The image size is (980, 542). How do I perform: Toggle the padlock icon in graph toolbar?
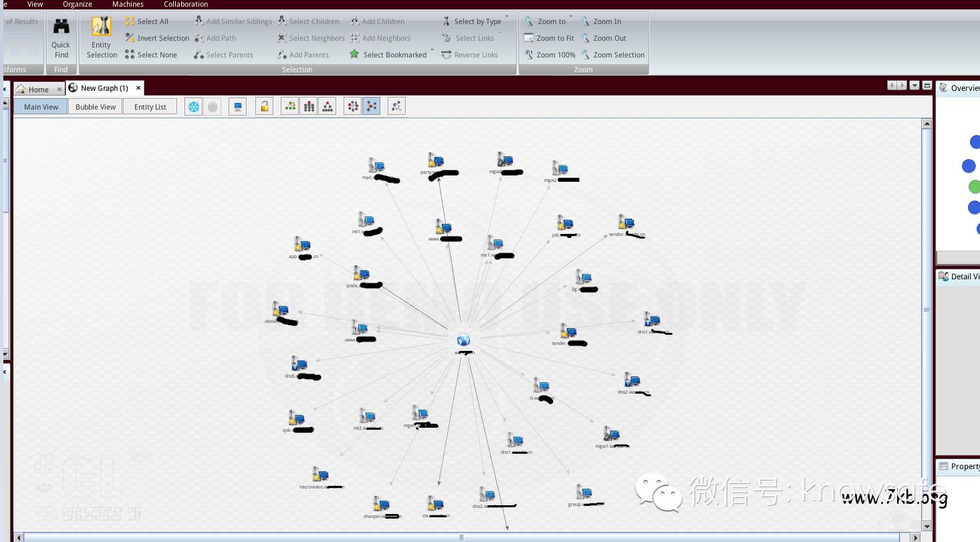(264, 106)
